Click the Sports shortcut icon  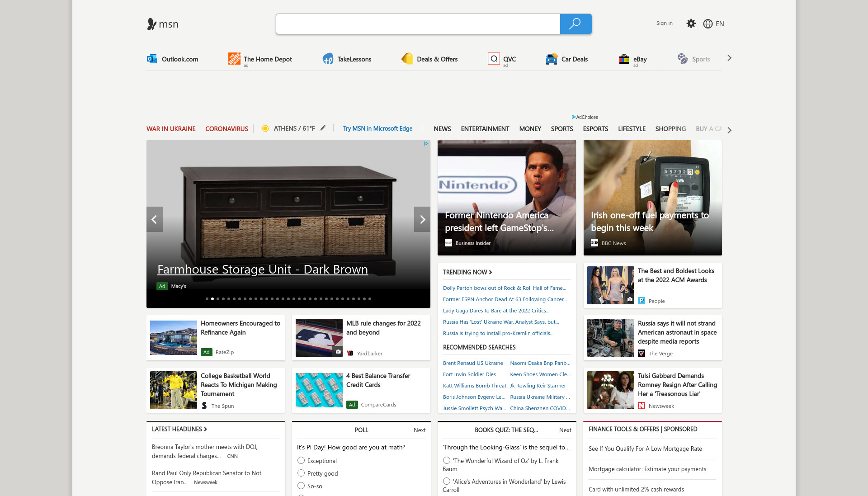pos(682,59)
